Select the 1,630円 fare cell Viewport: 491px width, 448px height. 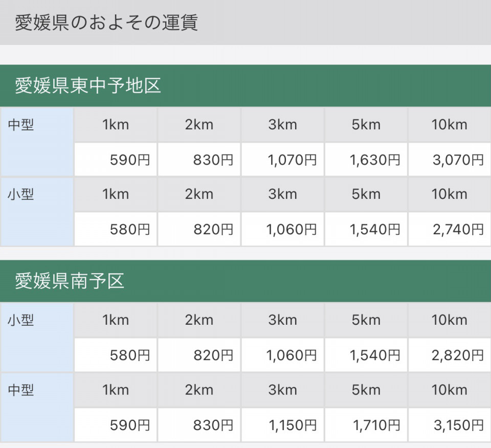(366, 160)
